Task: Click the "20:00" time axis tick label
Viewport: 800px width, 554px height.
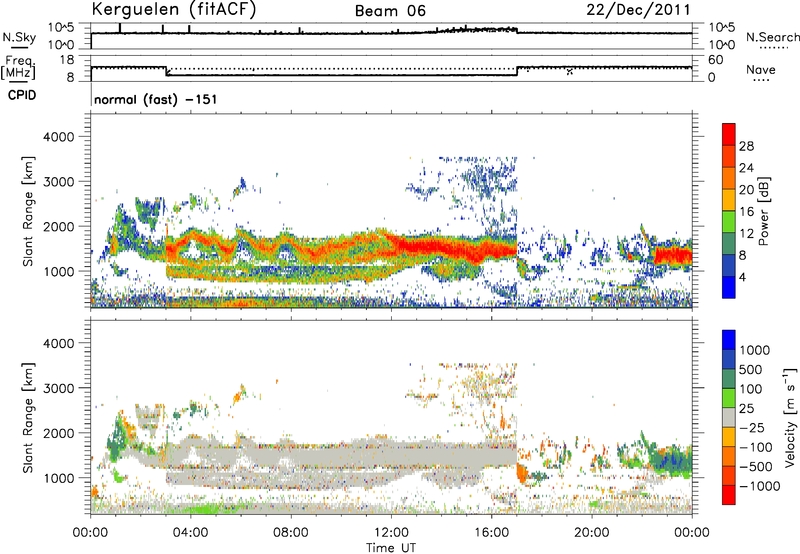Action: (x=591, y=533)
